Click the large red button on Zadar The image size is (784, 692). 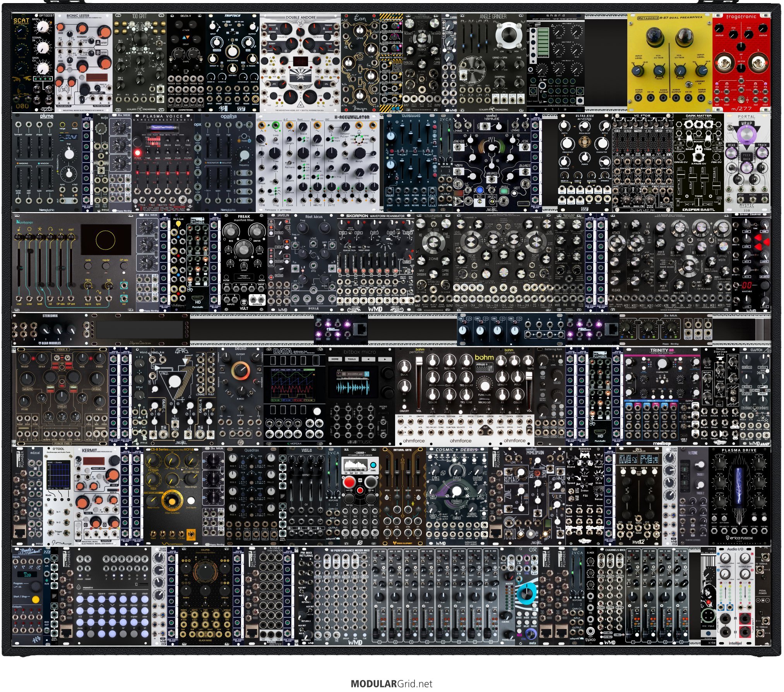(349, 482)
